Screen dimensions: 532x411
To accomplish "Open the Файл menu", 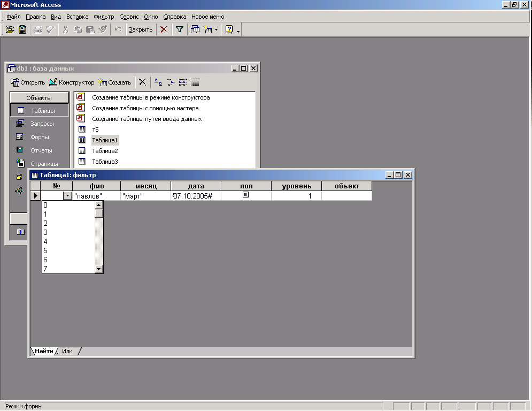I will pyautogui.click(x=13, y=17).
